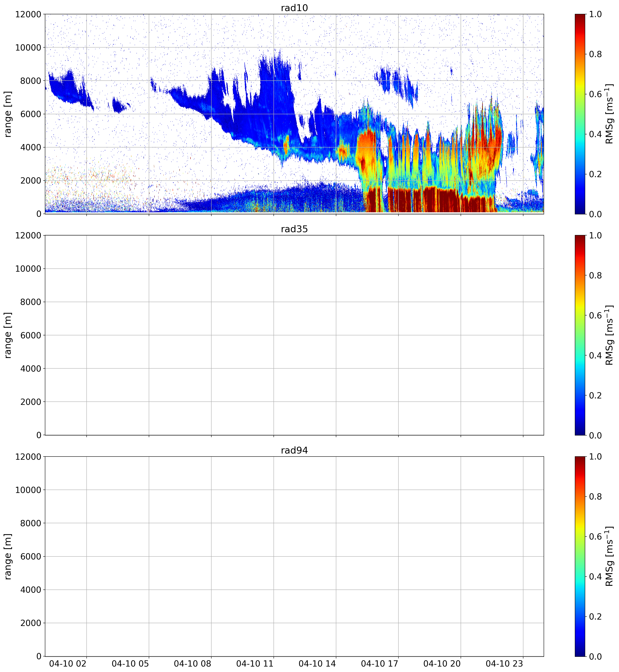Click x-axis label 04-10 02
Image resolution: width=619 pixels, height=672 pixels.
point(68,664)
